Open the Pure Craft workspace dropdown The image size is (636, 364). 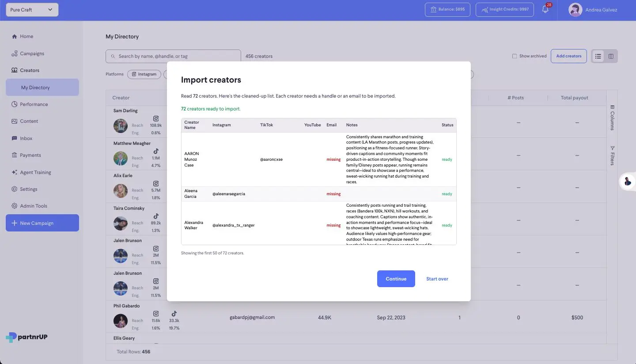point(32,10)
